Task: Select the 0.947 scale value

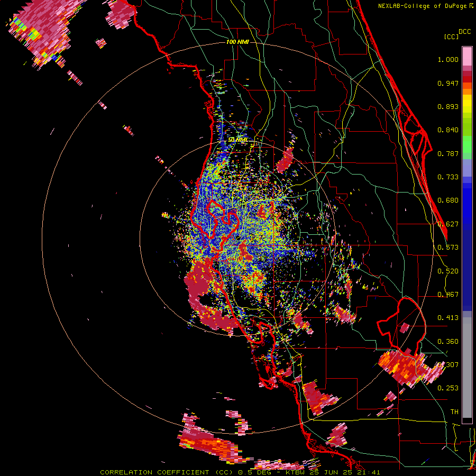Action: 448,83
